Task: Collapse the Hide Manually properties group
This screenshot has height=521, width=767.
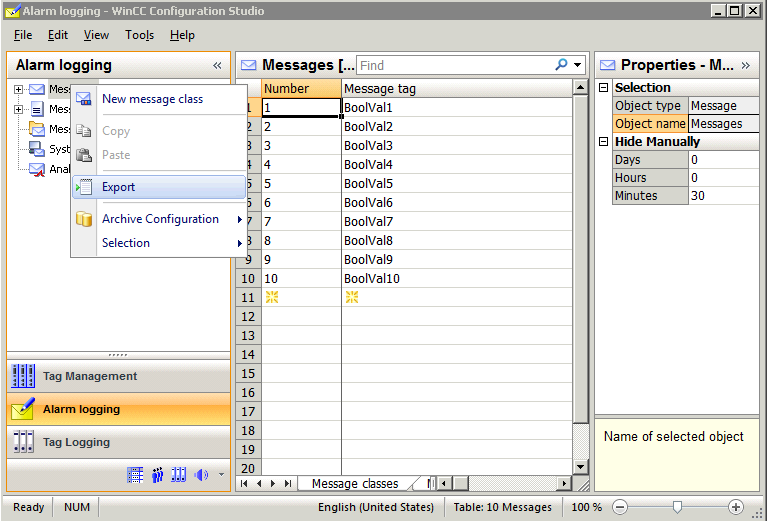Action: (604, 142)
